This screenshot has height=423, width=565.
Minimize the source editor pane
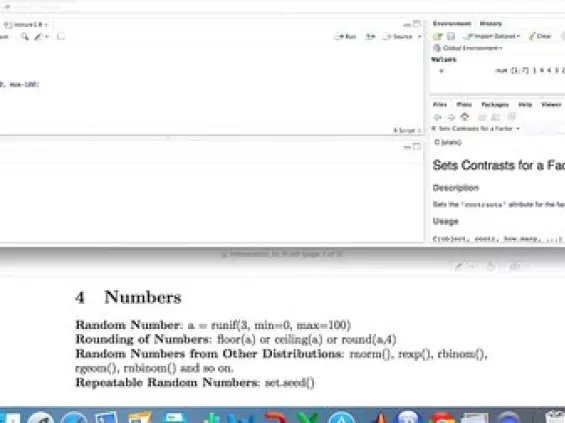407,25
